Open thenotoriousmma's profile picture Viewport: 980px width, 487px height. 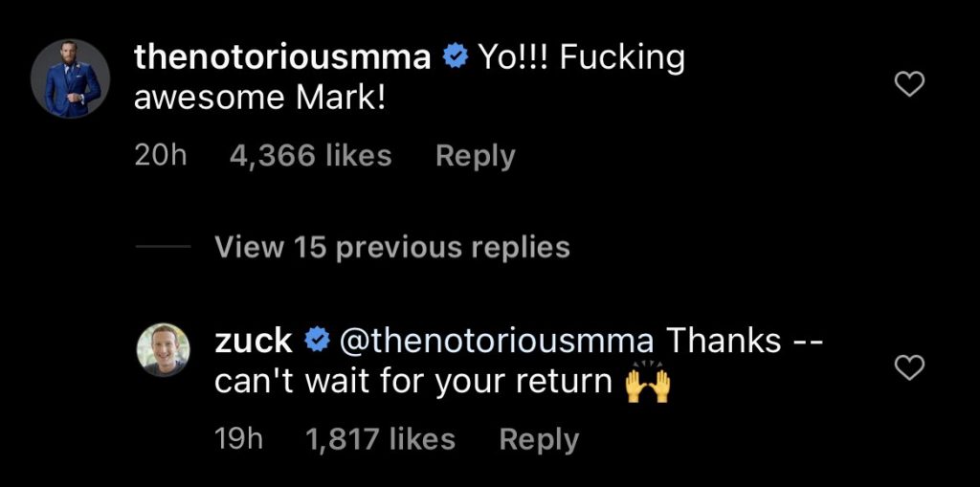[x=71, y=78]
